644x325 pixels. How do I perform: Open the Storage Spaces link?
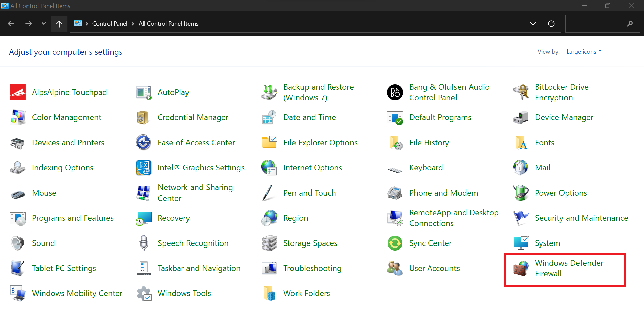(x=310, y=243)
